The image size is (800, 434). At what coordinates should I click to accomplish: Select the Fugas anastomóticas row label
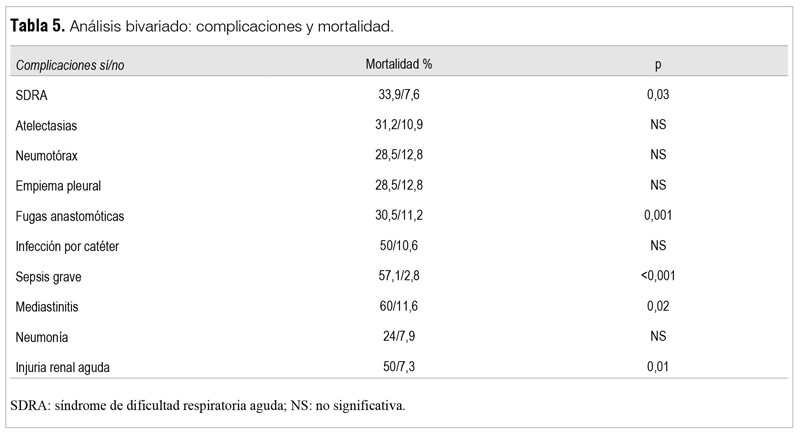pyautogui.click(x=70, y=216)
